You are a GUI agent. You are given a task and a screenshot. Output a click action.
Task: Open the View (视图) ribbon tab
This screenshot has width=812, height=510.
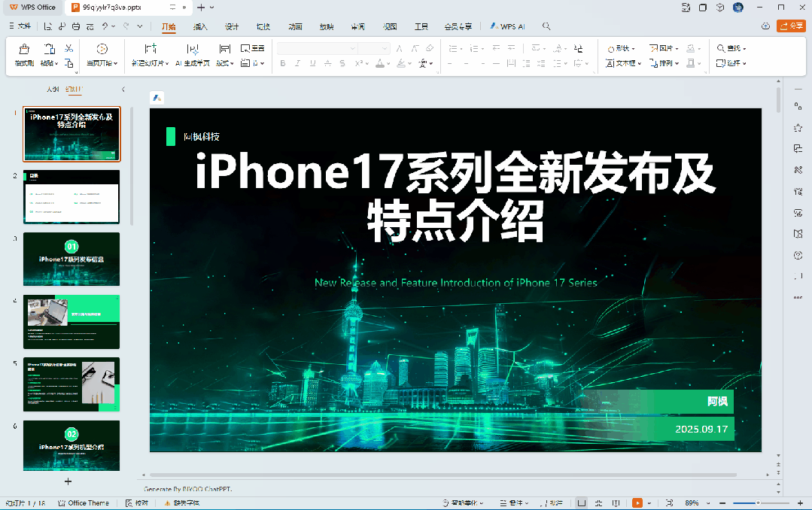389,26
